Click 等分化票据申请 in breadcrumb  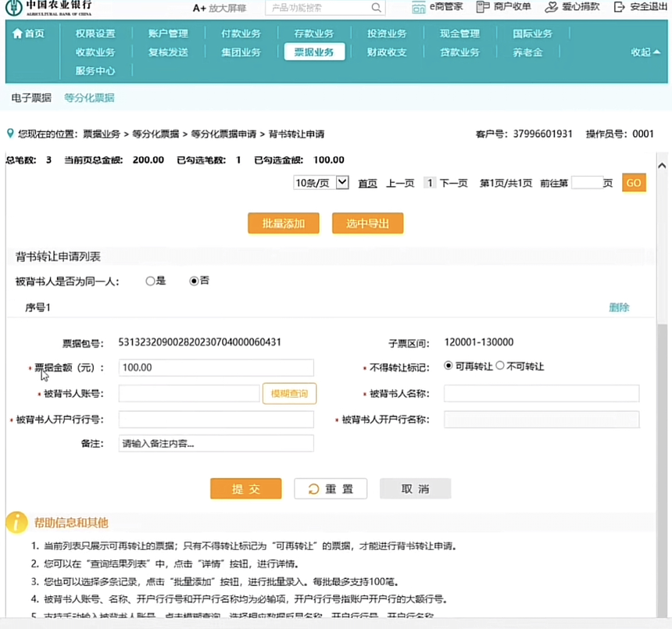[223, 134]
